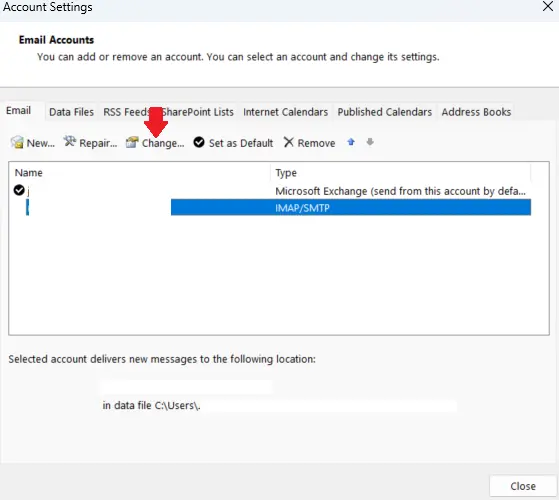The image size is (559, 500).
Task: Click default-account checkmark beside Exchange account
Action: click(x=19, y=190)
